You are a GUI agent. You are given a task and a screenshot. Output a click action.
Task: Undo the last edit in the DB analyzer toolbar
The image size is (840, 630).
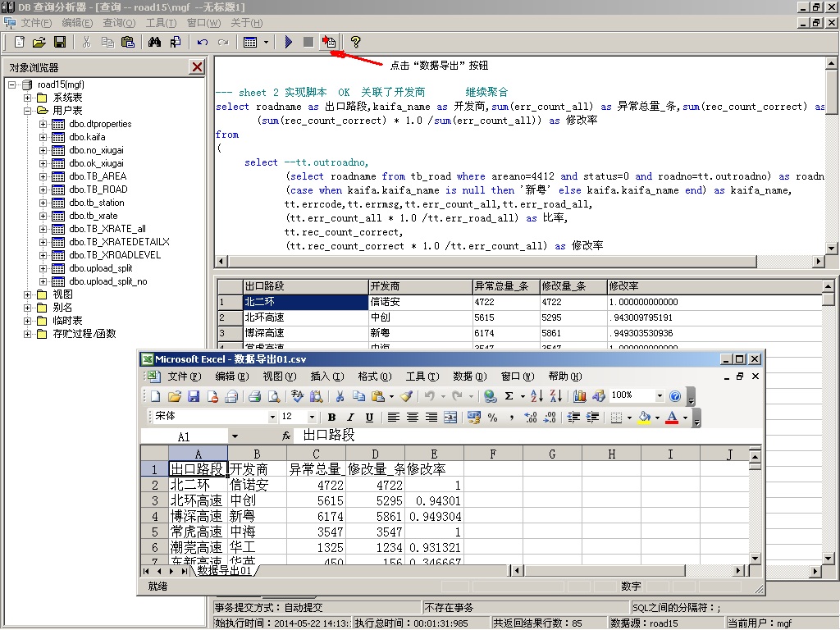(202, 42)
